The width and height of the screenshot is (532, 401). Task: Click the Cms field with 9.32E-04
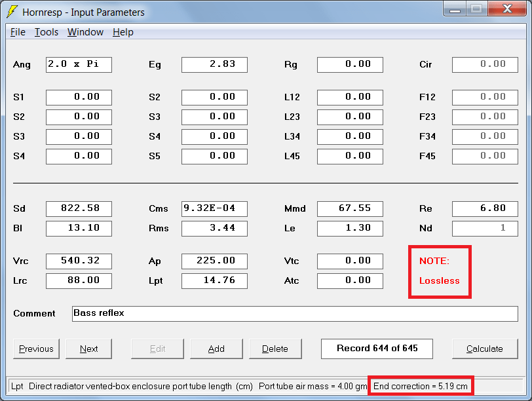[x=214, y=208]
